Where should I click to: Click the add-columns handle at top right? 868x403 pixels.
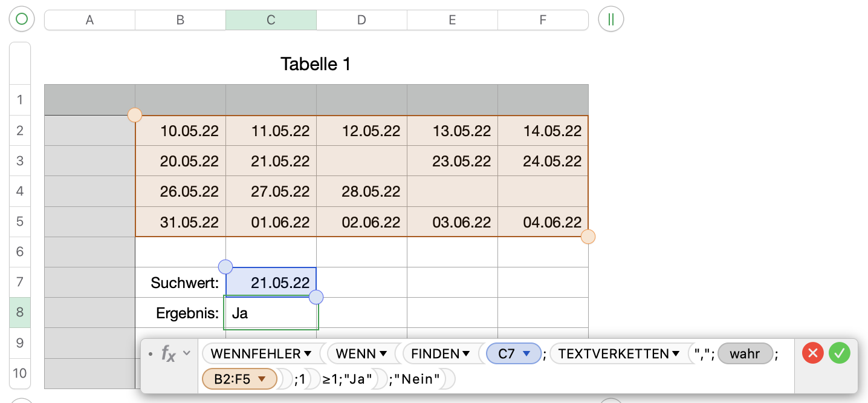pos(611,19)
